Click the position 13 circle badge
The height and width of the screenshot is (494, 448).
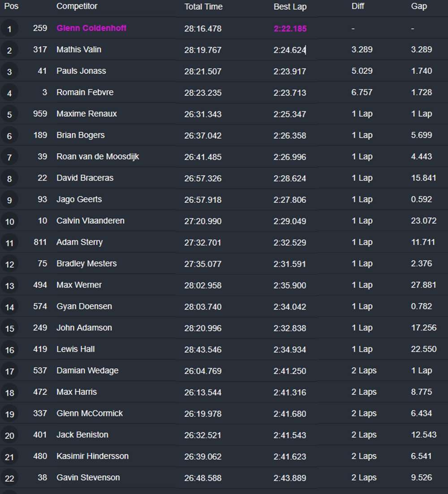point(9,286)
